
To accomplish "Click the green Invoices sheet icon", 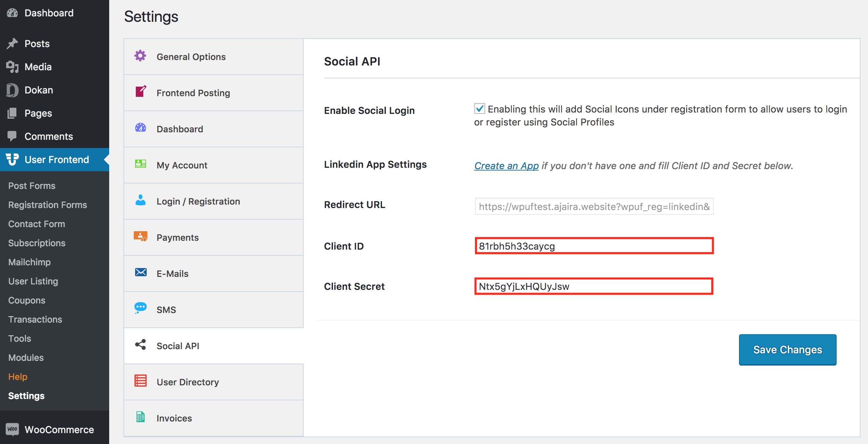I will click(141, 417).
